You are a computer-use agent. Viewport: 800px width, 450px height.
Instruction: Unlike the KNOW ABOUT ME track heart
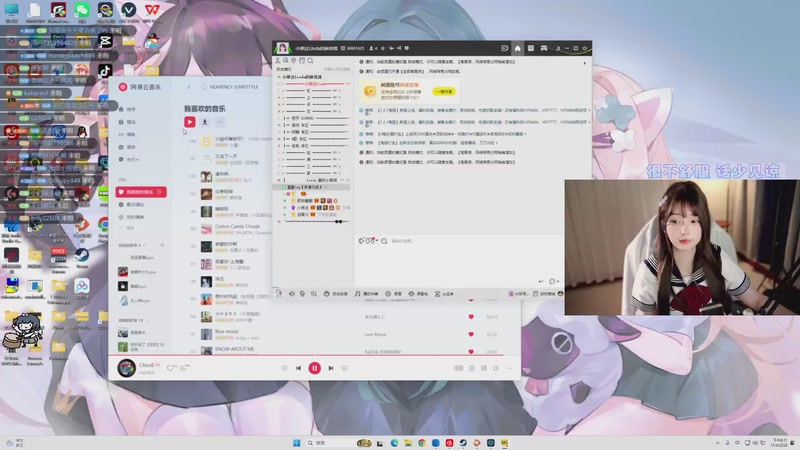471,352
